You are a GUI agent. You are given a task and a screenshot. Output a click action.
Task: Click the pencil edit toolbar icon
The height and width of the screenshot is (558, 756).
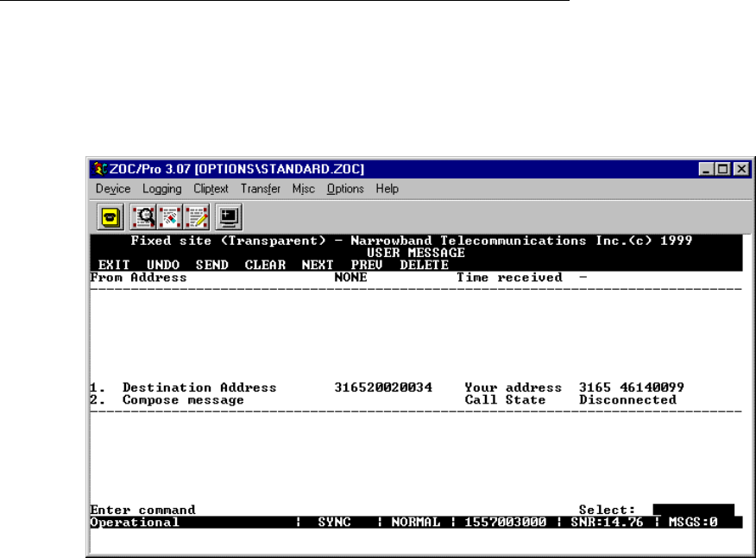point(196,217)
